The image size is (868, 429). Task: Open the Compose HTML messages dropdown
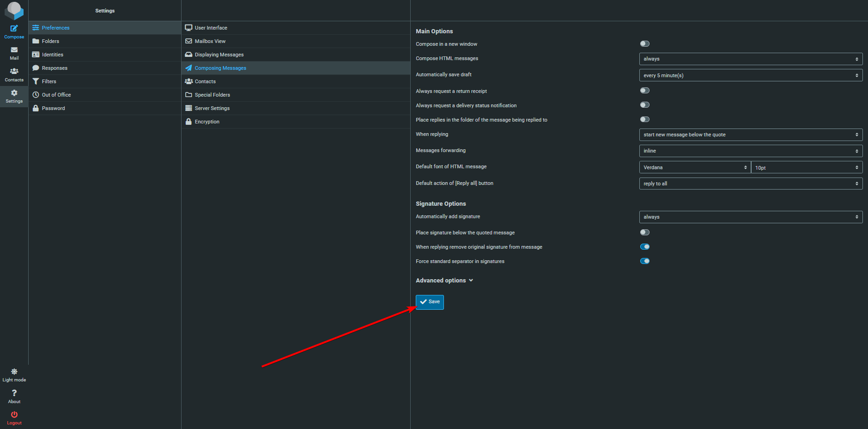coord(750,59)
